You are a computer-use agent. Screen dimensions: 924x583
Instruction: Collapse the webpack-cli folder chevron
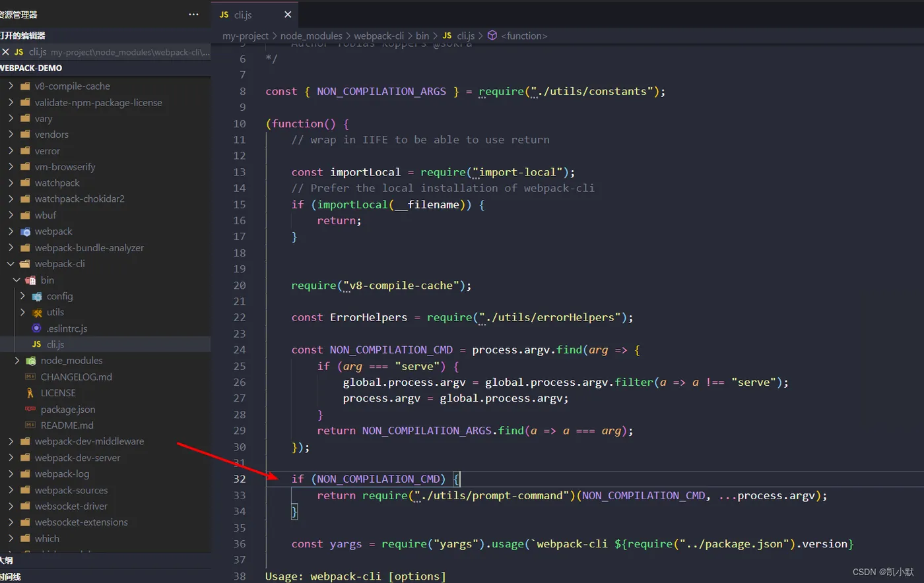pyautogui.click(x=11, y=264)
